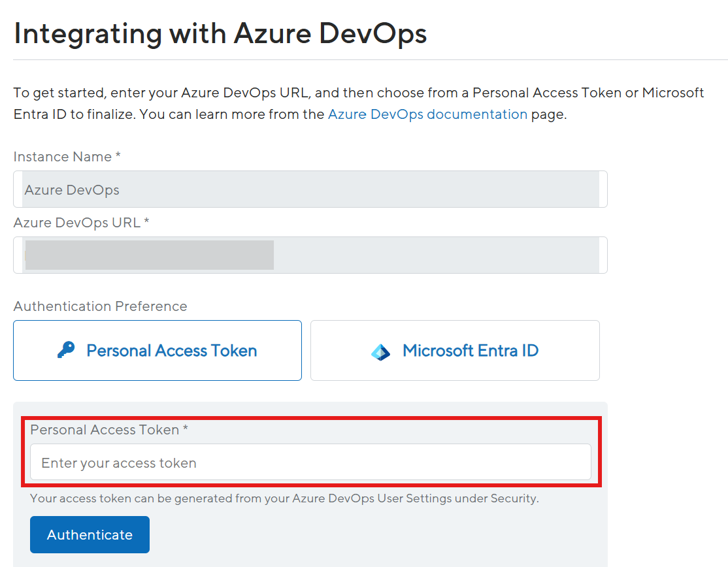Click the redacted Azure DevOps URL value
The height and width of the screenshot is (567, 728).
click(149, 255)
